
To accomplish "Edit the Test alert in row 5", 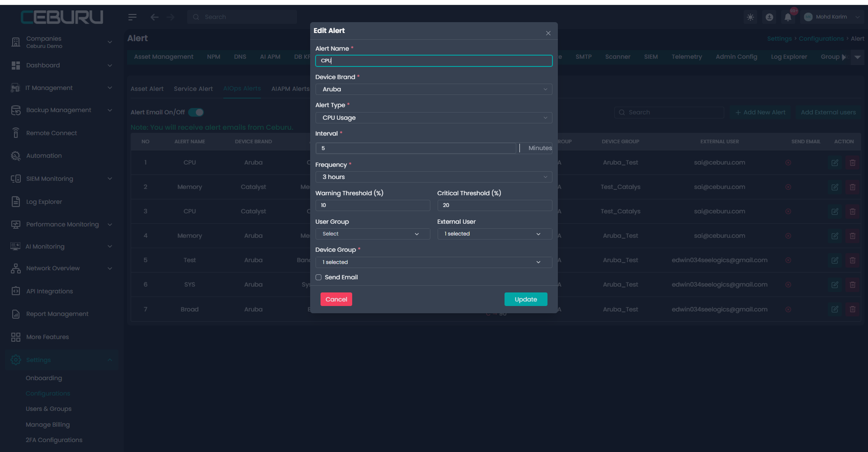I will point(835,260).
